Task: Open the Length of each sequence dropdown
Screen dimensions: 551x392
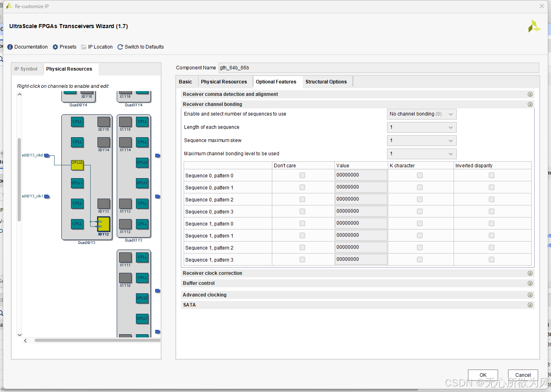Action: point(421,128)
